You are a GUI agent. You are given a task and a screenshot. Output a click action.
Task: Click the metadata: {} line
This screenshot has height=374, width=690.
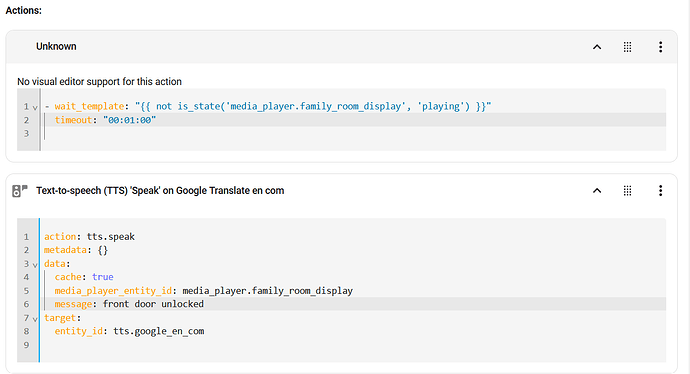(x=353, y=250)
